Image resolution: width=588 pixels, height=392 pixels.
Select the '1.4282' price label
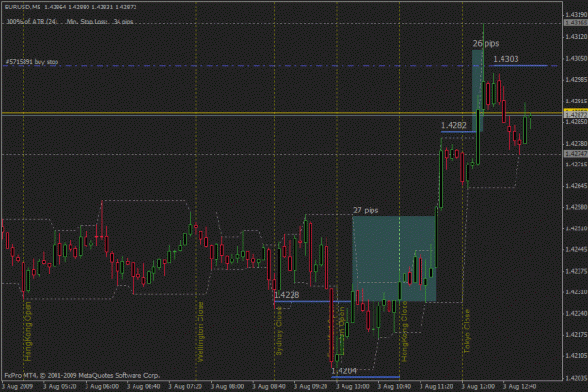click(453, 125)
